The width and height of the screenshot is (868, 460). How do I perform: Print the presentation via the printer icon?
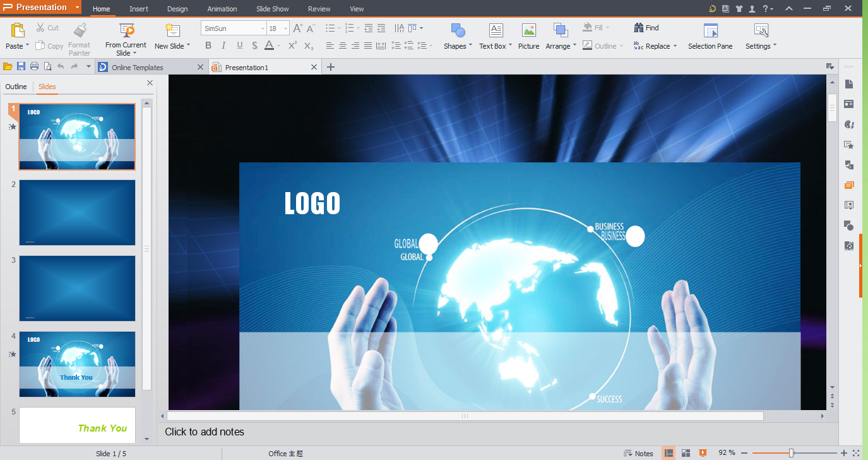tap(34, 66)
